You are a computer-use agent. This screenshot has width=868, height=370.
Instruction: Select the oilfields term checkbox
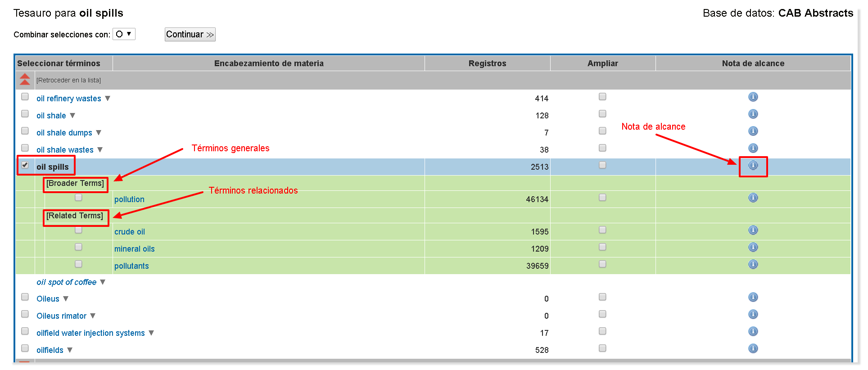[25, 348]
